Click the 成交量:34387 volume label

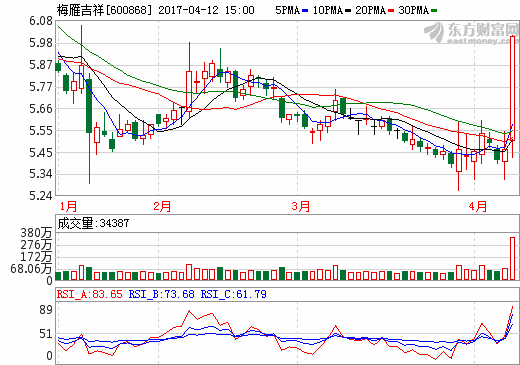[x=93, y=223]
